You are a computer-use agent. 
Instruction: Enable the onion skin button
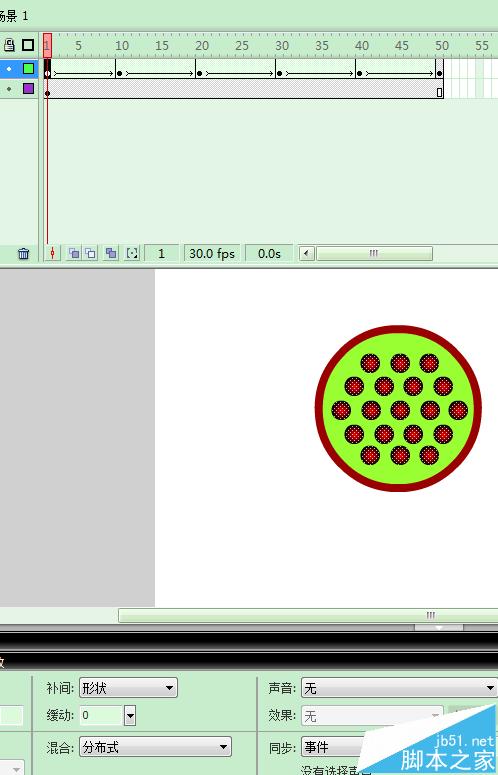tap(74, 254)
